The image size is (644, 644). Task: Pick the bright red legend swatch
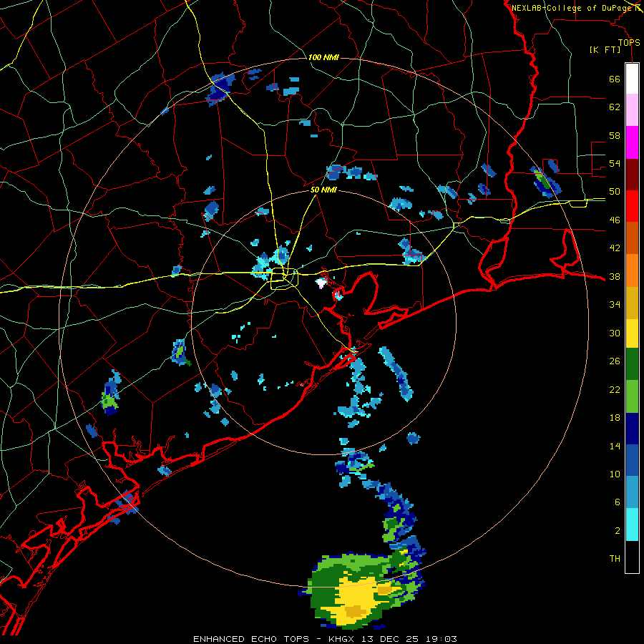click(x=632, y=206)
